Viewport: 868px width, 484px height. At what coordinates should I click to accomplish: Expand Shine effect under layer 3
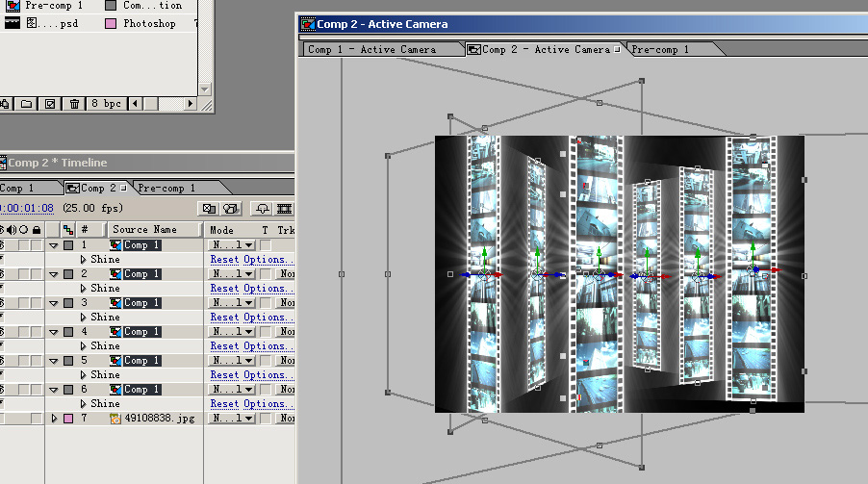(x=83, y=317)
